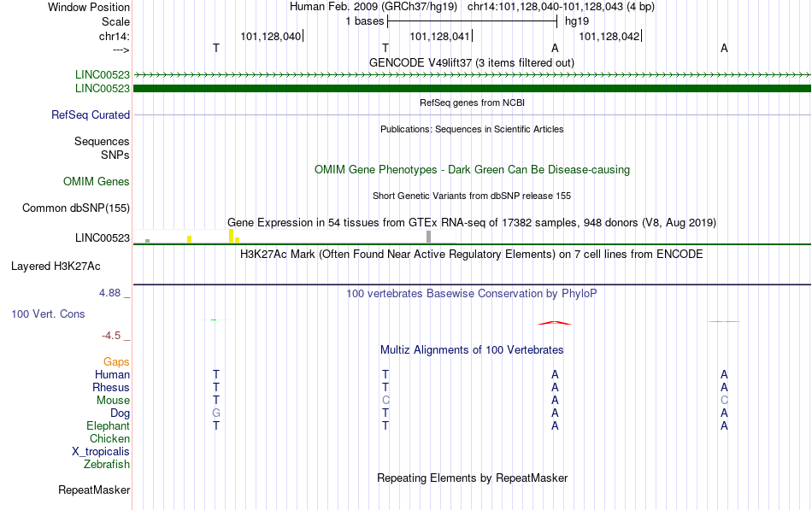Click the Common dbSNP(155) label

(x=75, y=208)
